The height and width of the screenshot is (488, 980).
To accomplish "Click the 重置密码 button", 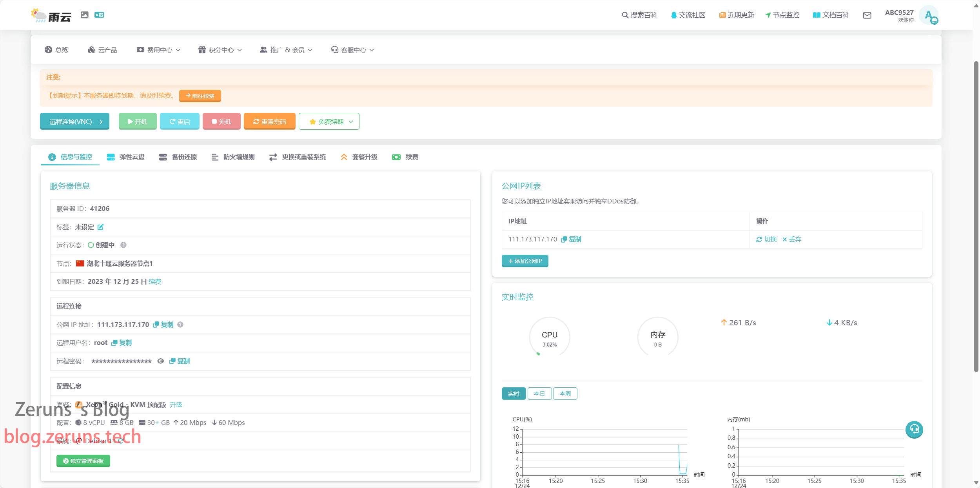I will pyautogui.click(x=269, y=122).
